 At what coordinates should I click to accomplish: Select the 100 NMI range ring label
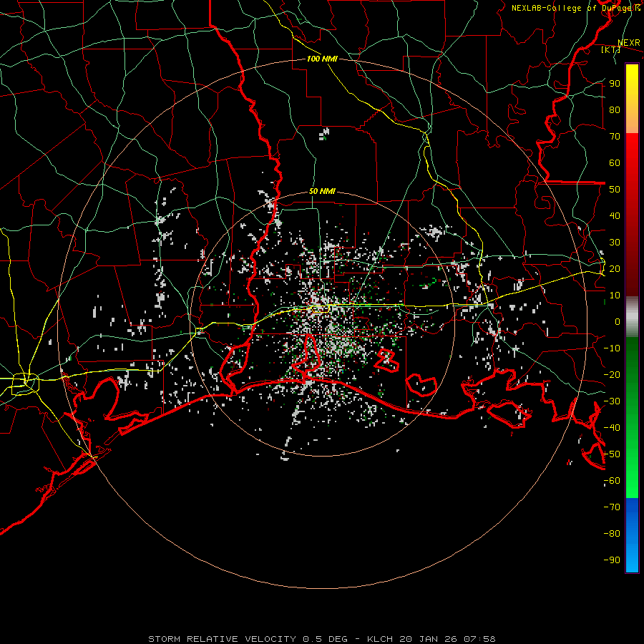(322, 59)
